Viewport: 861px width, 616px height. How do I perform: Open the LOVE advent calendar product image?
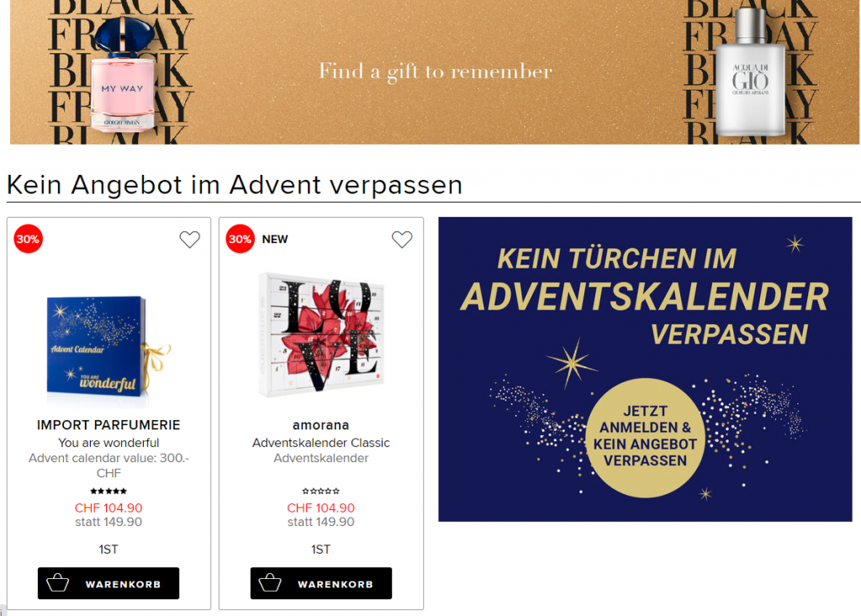321,334
